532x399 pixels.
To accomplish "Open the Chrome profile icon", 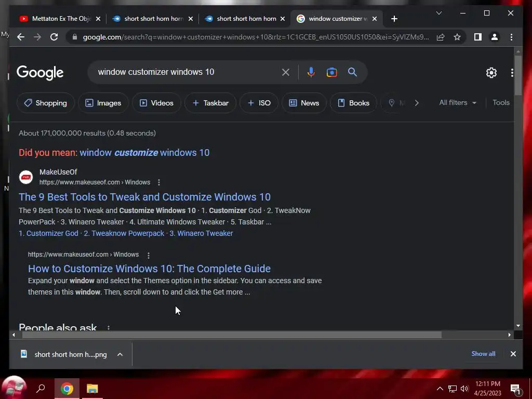I will tap(495, 37).
